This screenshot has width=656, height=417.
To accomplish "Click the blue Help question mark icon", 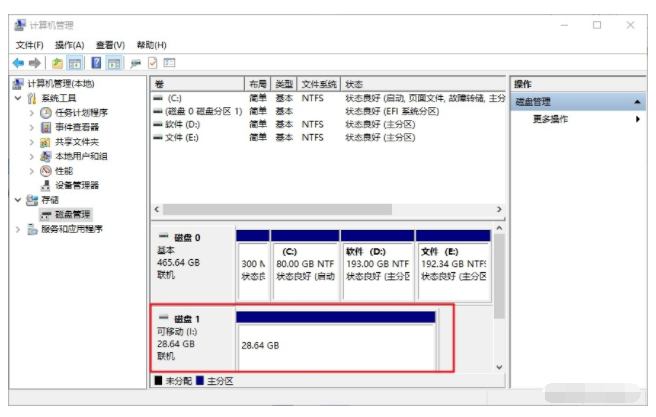I will click(97, 62).
